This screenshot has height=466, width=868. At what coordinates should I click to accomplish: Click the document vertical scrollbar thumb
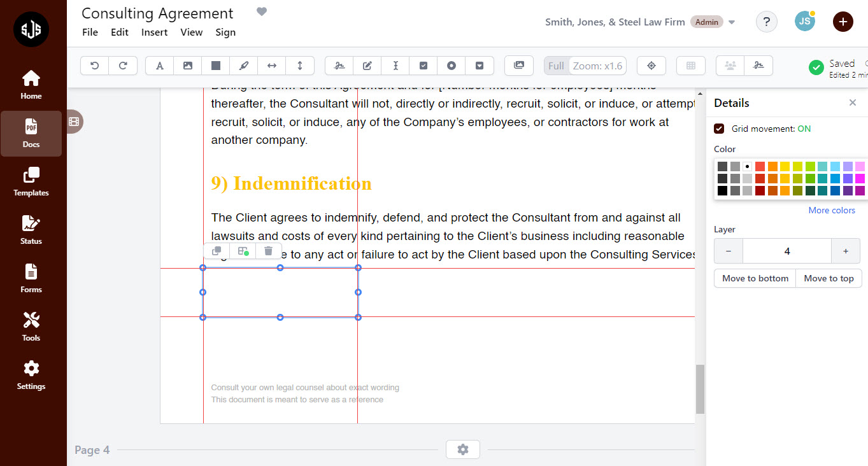(700, 389)
